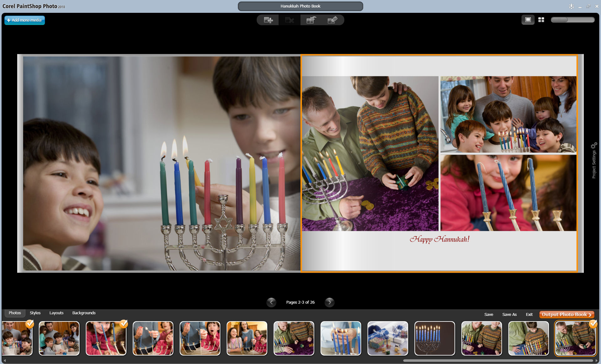
Task: Click the clear page eraser icon
Action: tap(332, 20)
